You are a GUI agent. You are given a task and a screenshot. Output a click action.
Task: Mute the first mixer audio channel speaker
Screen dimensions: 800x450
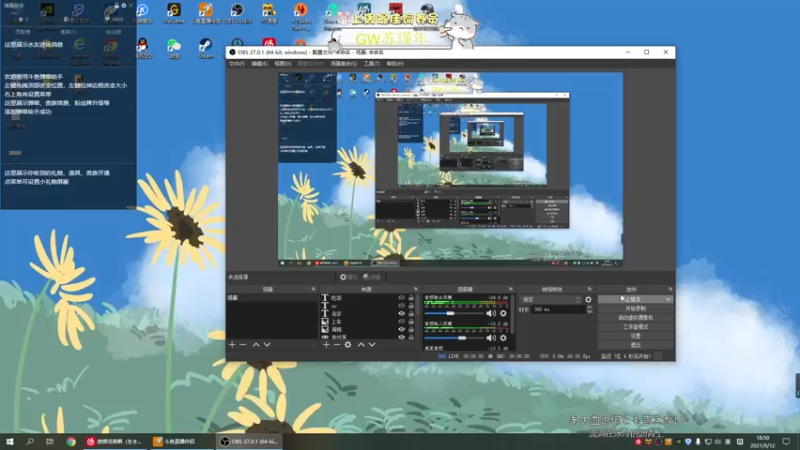coord(491,313)
